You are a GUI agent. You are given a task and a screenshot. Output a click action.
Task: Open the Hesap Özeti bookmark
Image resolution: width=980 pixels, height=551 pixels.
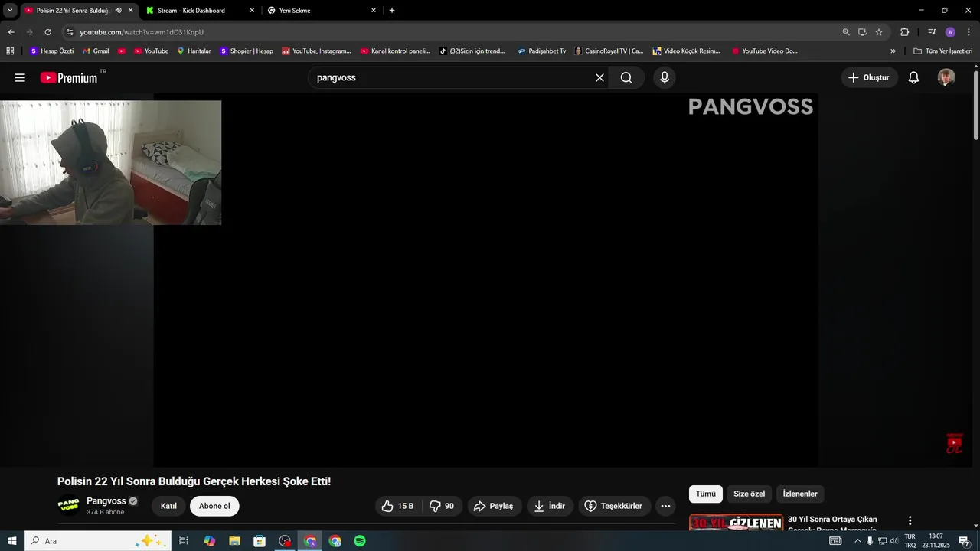[x=51, y=51]
